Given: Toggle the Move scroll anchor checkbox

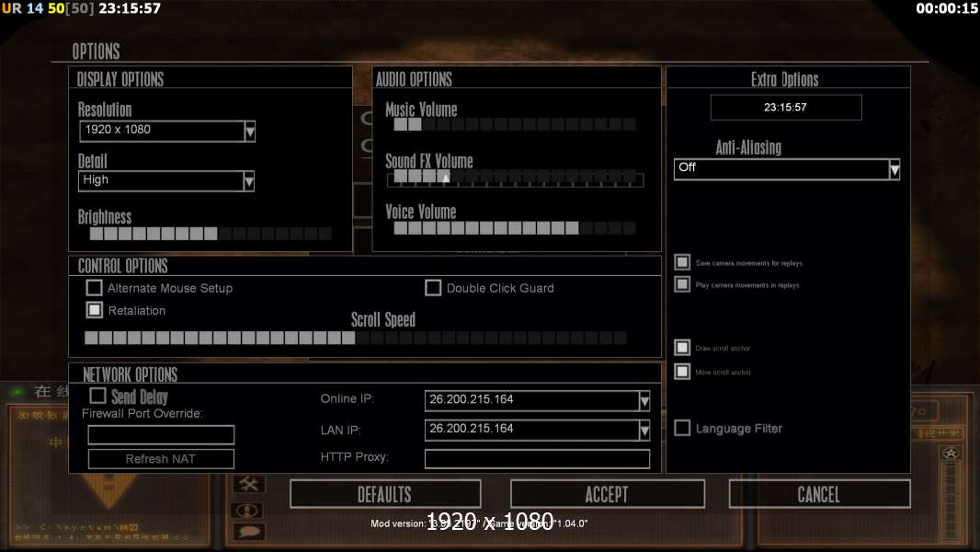Looking at the screenshot, I should (682, 372).
